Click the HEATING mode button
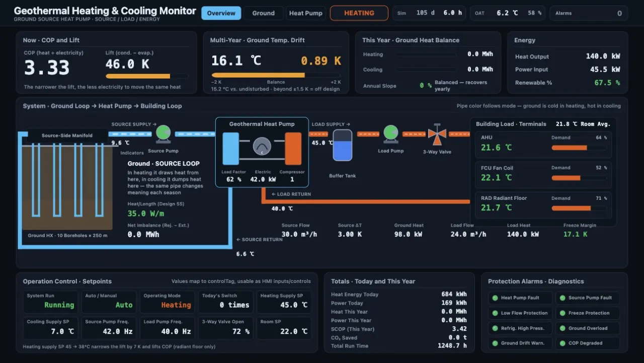644x363 pixels. (359, 13)
